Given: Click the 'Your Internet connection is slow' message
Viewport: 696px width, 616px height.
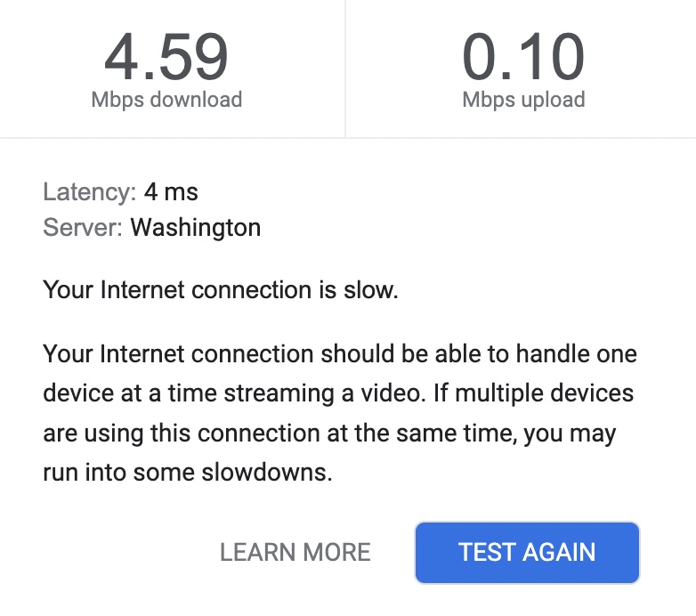Looking at the screenshot, I should [220, 289].
